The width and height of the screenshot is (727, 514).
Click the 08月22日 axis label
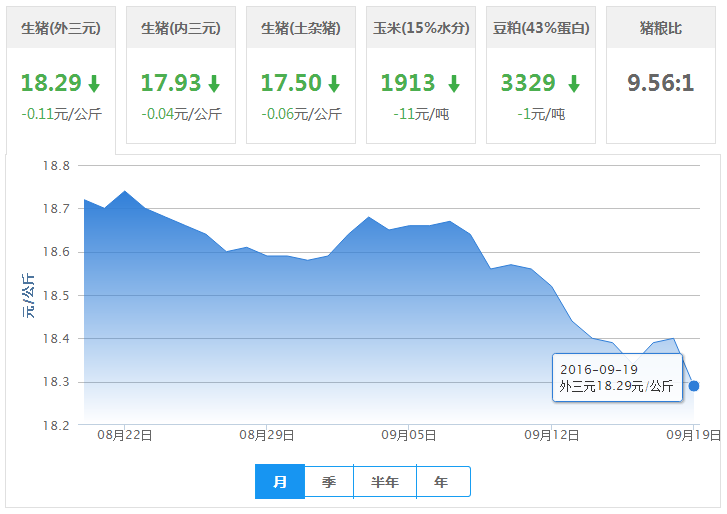(x=125, y=435)
